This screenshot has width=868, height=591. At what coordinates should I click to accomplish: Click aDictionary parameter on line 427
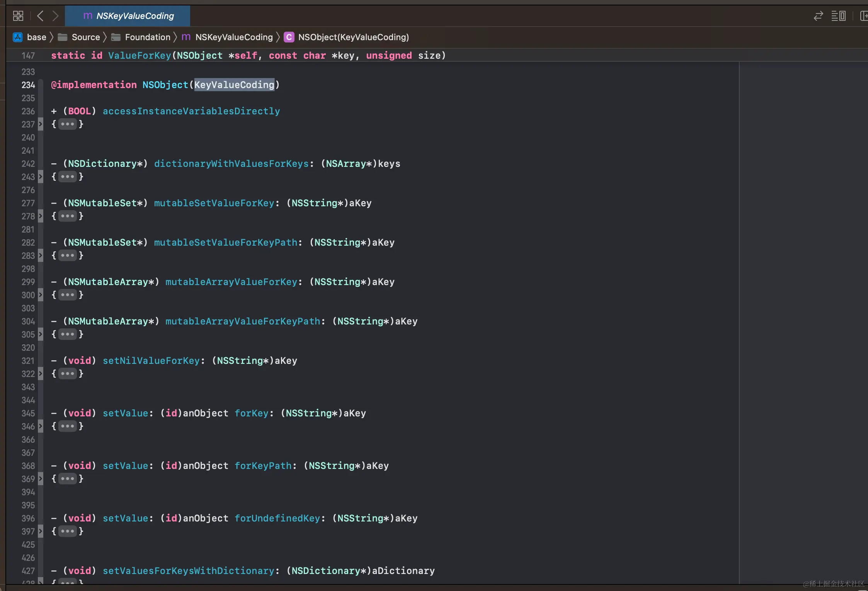403,571
